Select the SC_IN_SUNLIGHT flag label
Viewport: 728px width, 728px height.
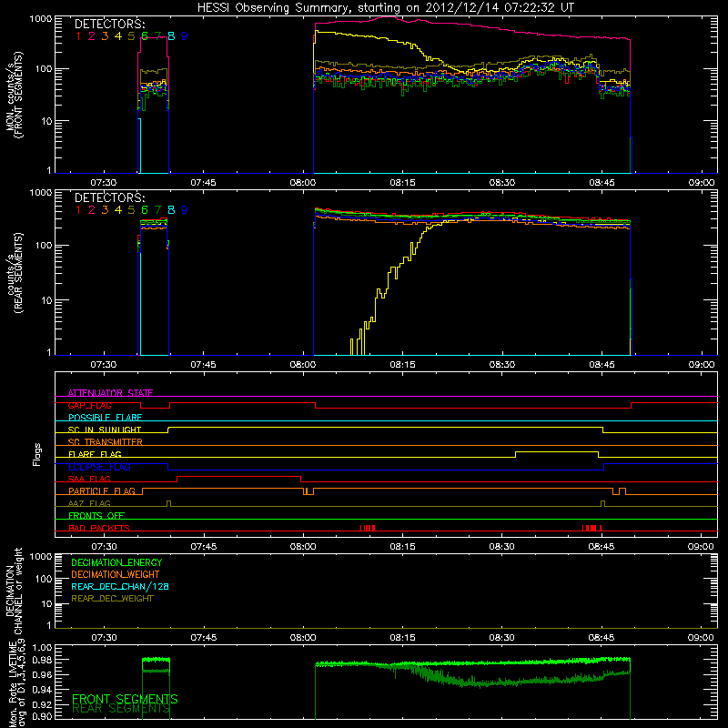click(105, 430)
